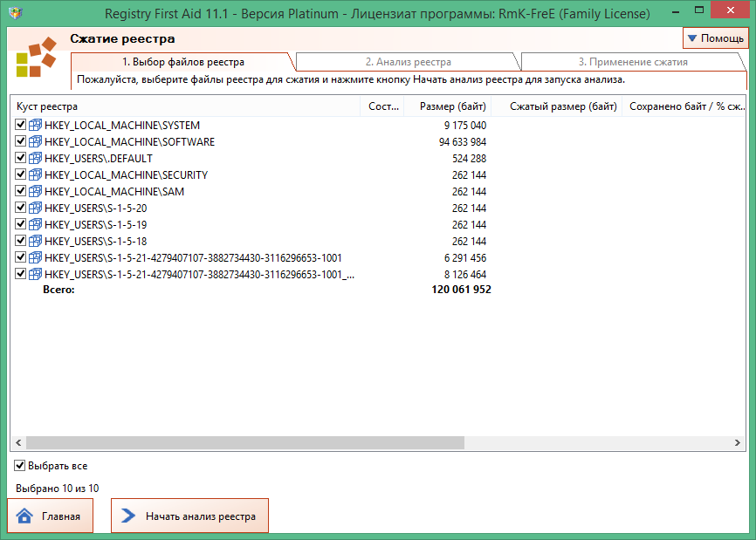Screen dimensions: 756x540
Task: Click the horizontal scrollbar right arrow
Action: [737, 442]
